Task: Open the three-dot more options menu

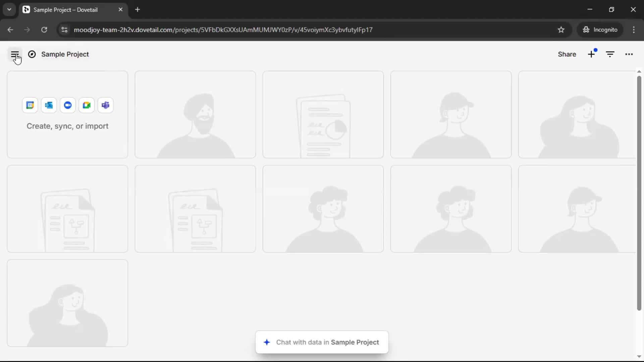Action: click(x=629, y=54)
